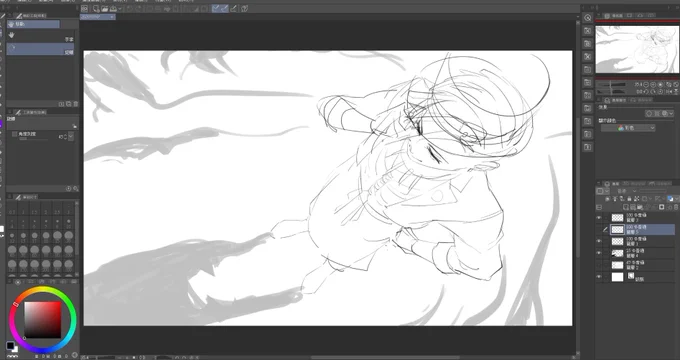Click the tool property lock icon
Screen dimensions: 680x360
coord(75,126)
